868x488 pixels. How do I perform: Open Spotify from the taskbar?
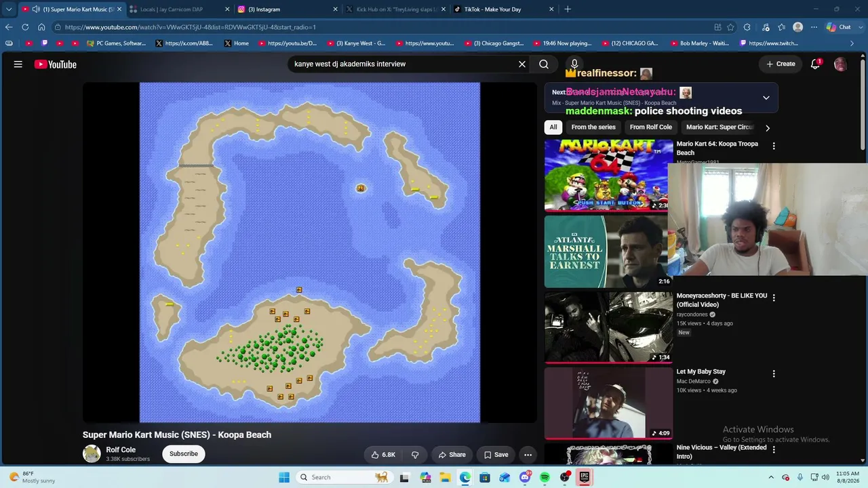(545, 477)
